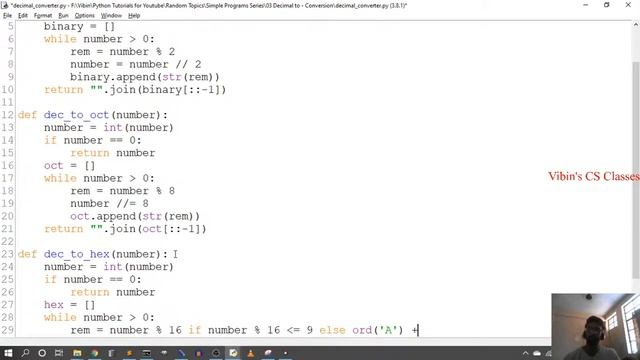
Task: Click 'oct = []' on line 16
Action: 69,165
